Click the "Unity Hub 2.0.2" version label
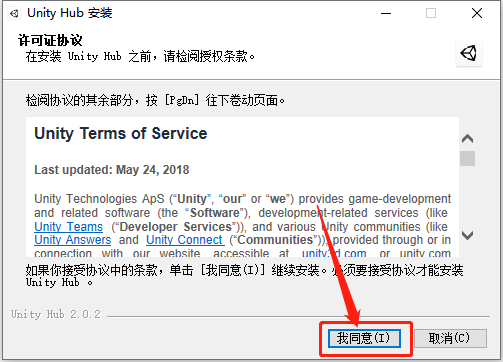The width and height of the screenshot is (503, 362). tap(56, 314)
